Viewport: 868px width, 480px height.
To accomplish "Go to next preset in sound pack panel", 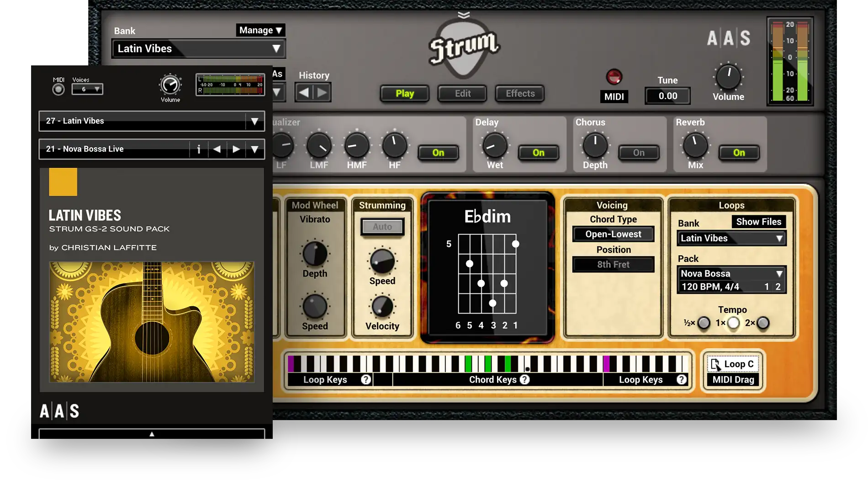I will pyautogui.click(x=236, y=149).
